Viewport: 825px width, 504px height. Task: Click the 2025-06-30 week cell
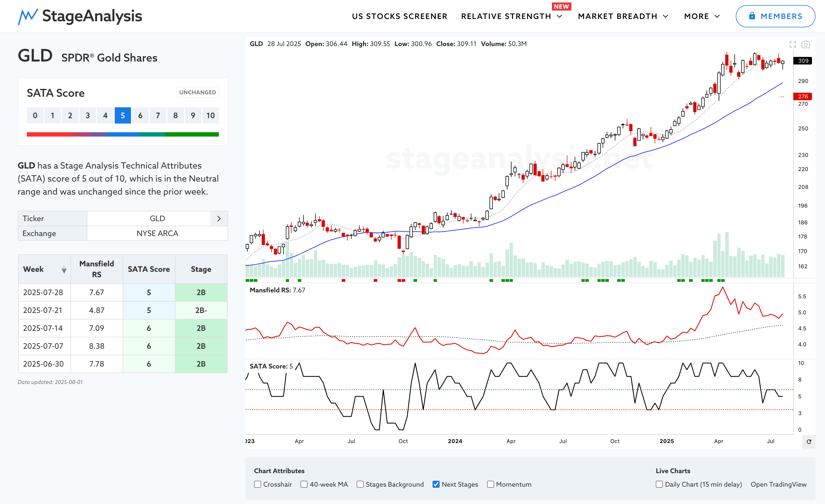[44, 364]
